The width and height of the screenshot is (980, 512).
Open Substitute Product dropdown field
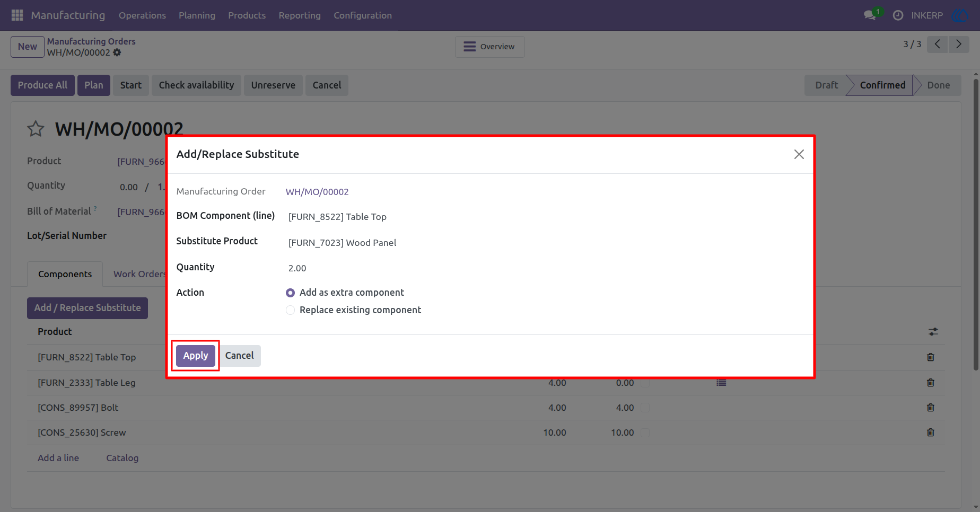(545, 243)
